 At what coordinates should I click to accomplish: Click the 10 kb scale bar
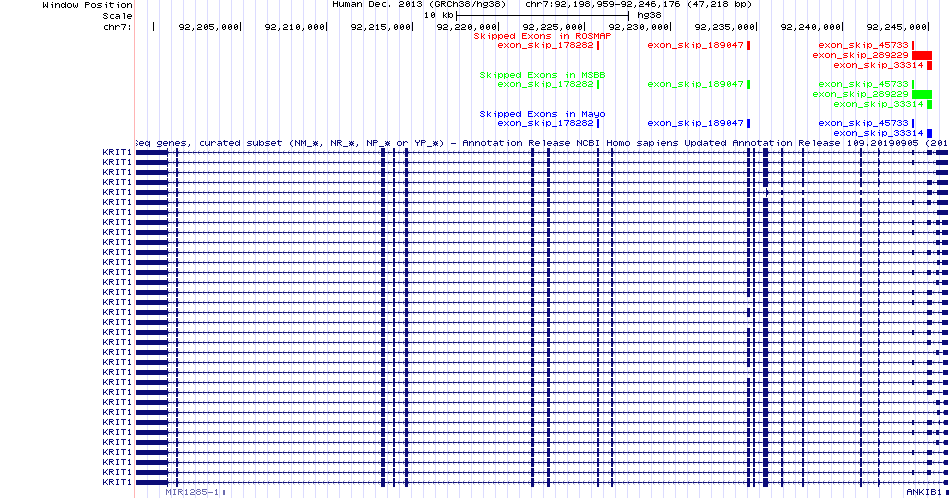pos(542,16)
